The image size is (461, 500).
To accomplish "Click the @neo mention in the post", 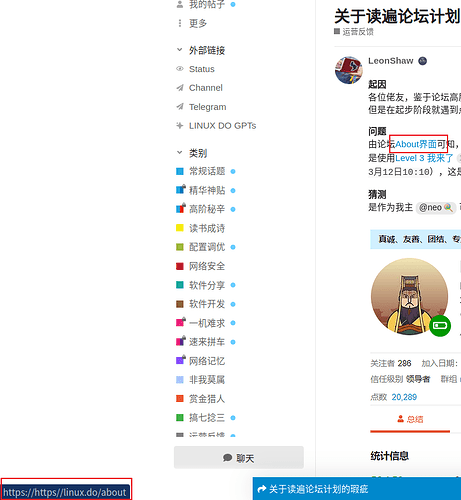I will click(x=436, y=208).
